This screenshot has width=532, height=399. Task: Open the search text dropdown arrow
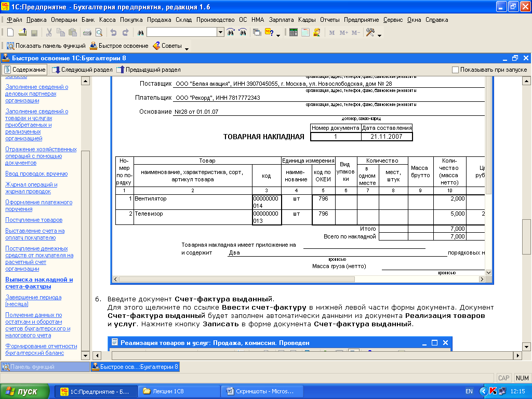click(x=220, y=32)
